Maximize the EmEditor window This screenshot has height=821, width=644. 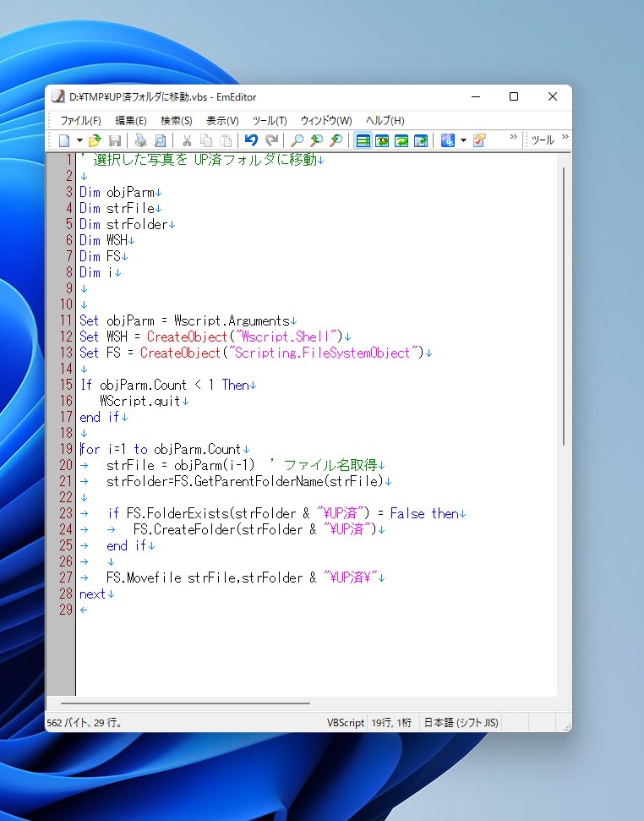tap(514, 96)
